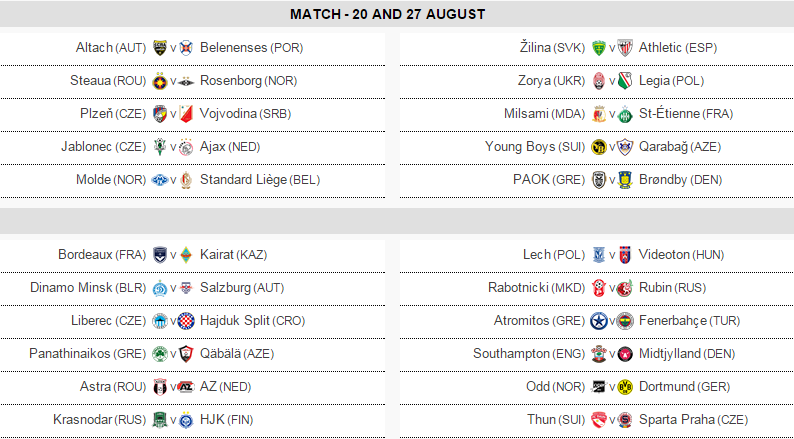
Task: Open the Qarabağ (AZE) team link
Action: tap(678, 147)
